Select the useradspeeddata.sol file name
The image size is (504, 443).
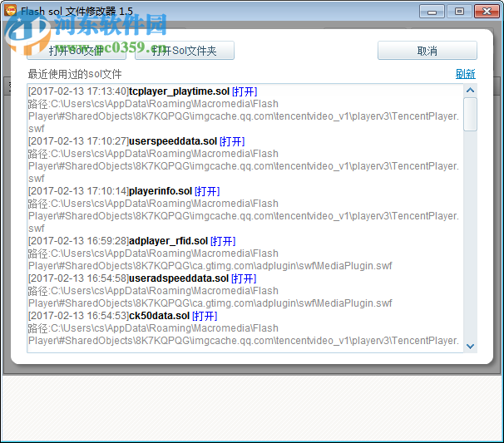179,278
